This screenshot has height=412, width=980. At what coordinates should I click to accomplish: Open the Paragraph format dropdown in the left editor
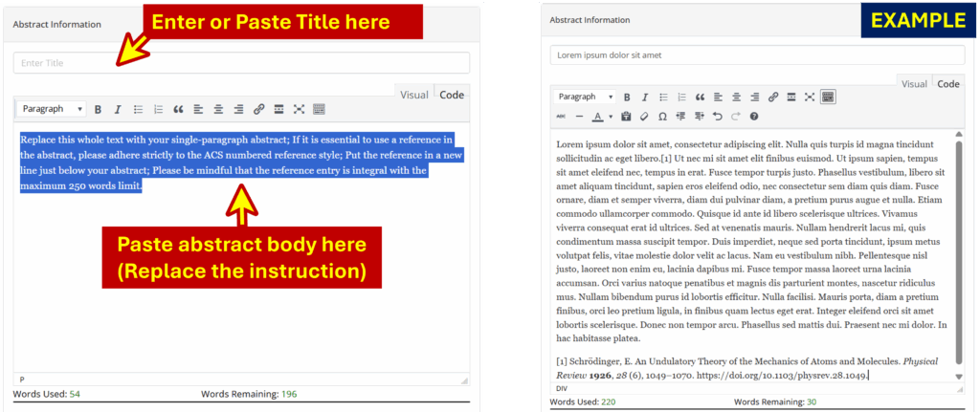(53, 110)
